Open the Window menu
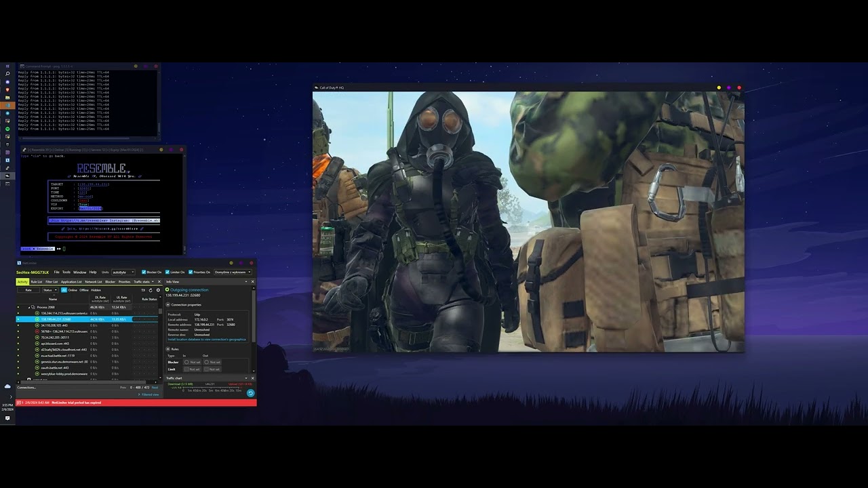Image resolution: width=868 pixels, height=488 pixels. tap(80, 272)
